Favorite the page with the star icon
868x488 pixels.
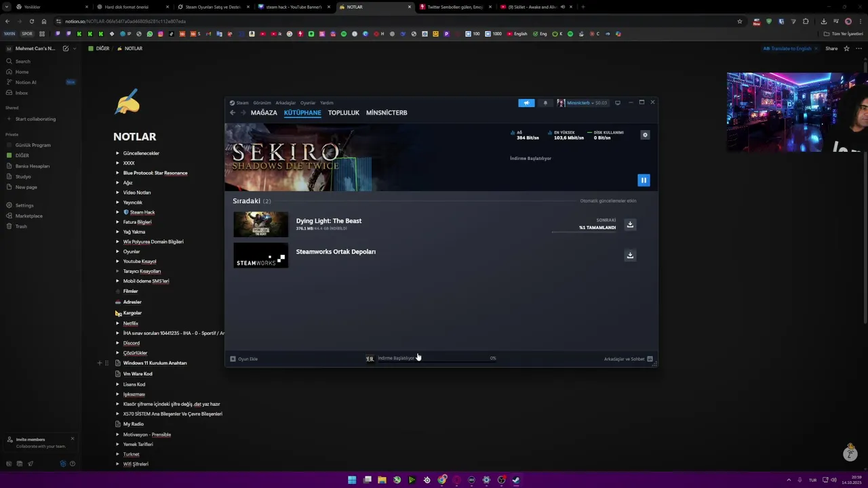coord(846,49)
